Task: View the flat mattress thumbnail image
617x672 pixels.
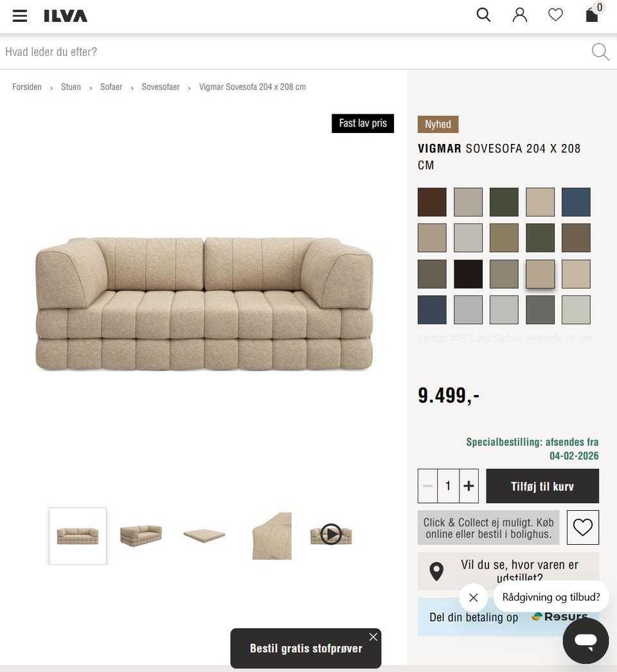Action: [204, 536]
